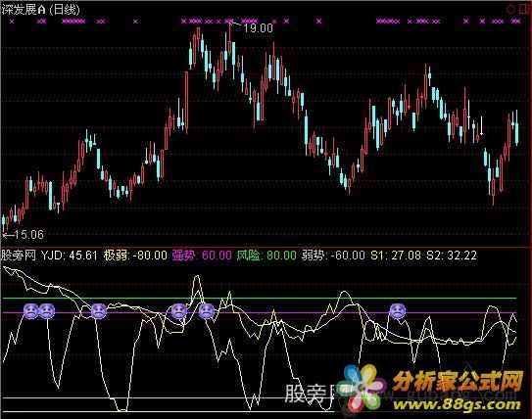Click the third sad-face marker from left
Screen dimensions: 532x419
tap(99, 311)
